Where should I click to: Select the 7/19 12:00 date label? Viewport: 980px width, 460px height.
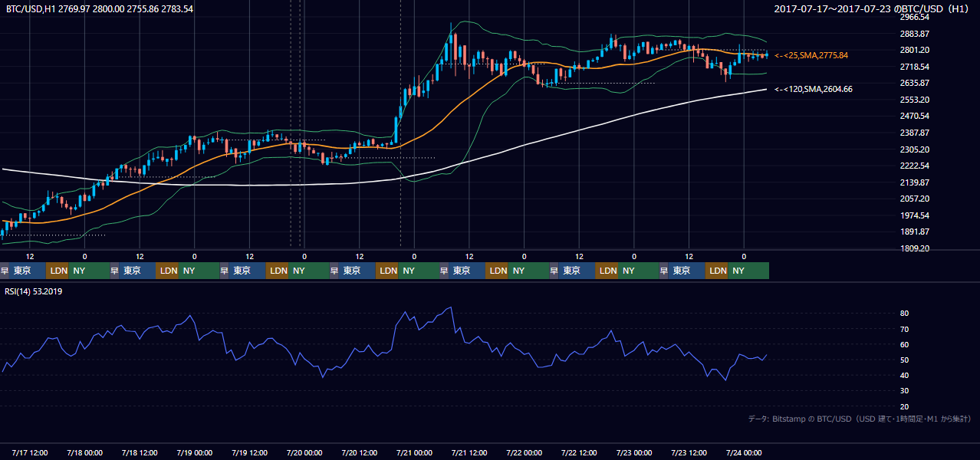tap(249, 452)
